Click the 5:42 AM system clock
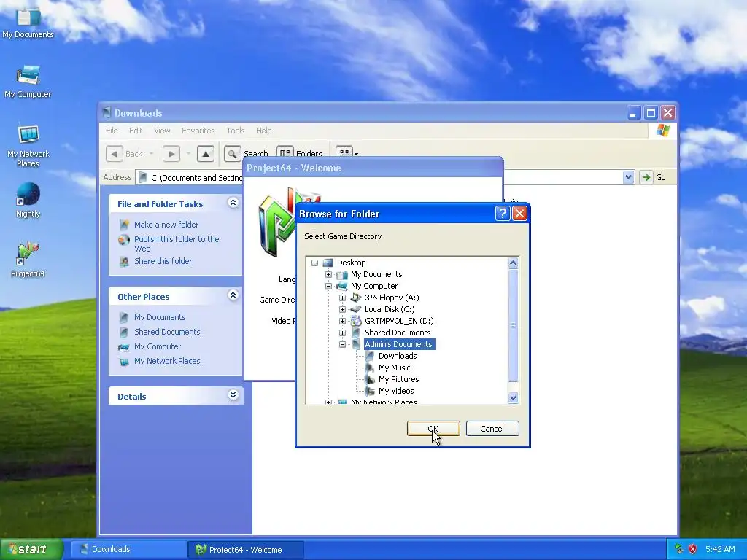The width and height of the screenshot is (747, 560). 720,549
